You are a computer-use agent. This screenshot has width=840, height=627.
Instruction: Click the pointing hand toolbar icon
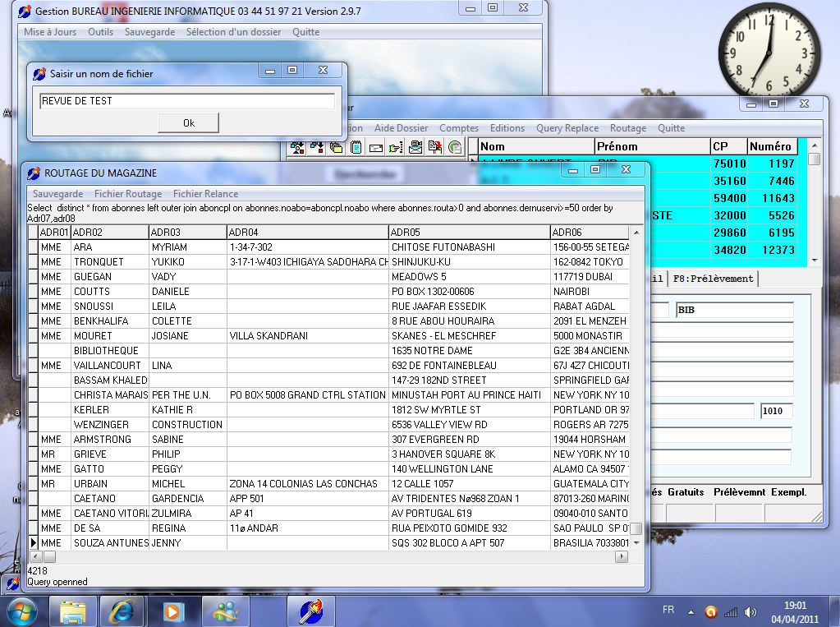[x=396, y=148]
